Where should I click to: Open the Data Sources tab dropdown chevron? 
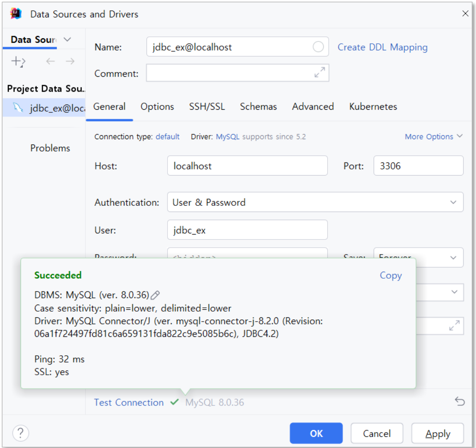67,40
